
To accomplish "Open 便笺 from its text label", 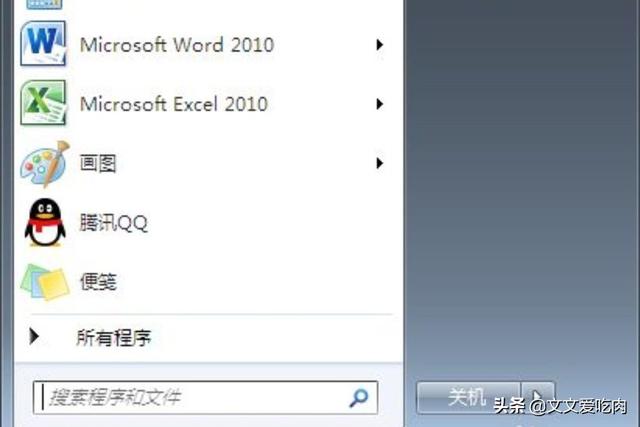I will coord(98,282).
